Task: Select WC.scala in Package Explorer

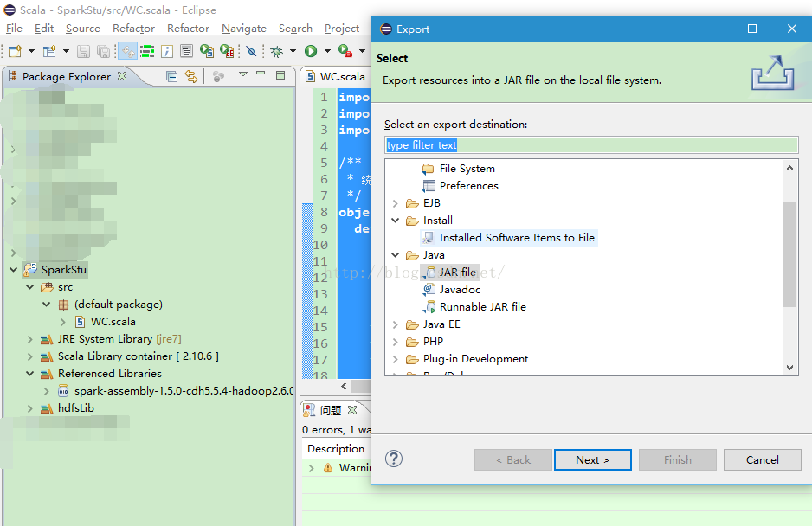Action: pyautogui.click(x=113, y=322)
